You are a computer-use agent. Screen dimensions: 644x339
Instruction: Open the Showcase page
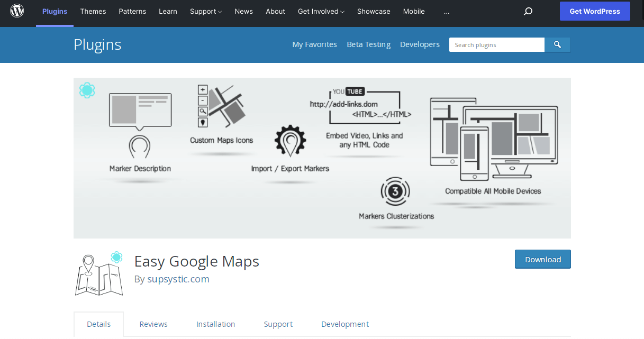[x=374, y=11]
